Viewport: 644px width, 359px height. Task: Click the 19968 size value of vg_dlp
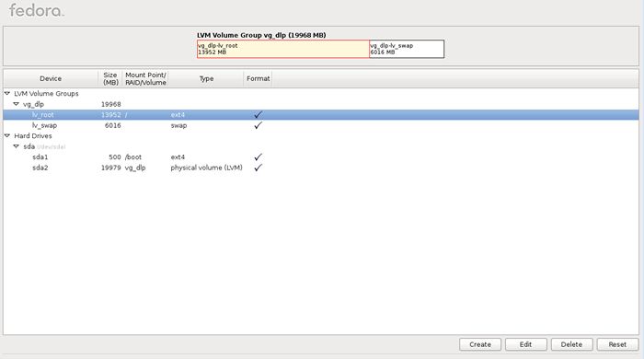[x=111, y=104]
